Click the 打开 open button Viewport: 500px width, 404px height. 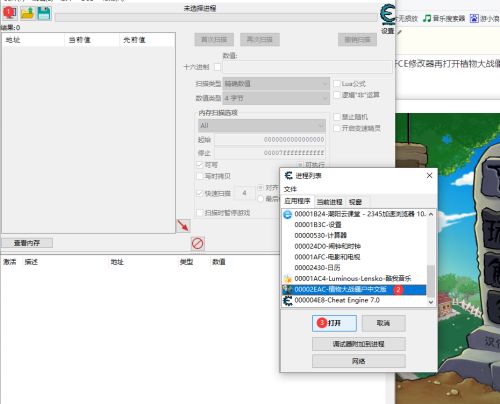point(334,323)
